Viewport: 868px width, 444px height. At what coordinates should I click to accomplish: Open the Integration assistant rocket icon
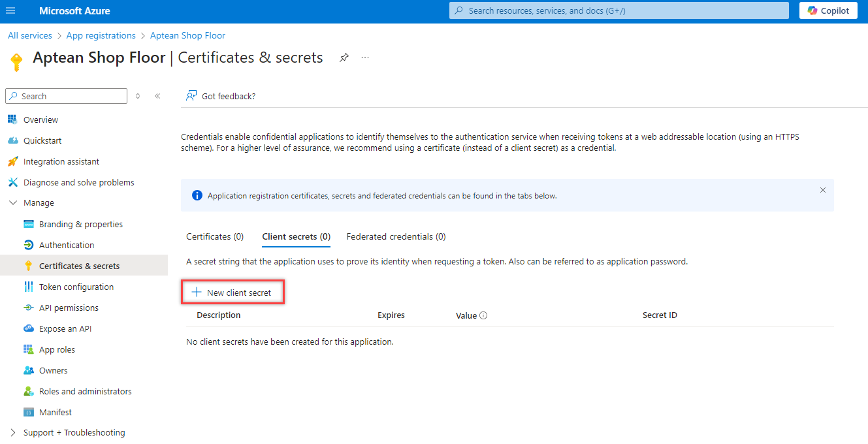click(x=12, y=161)
